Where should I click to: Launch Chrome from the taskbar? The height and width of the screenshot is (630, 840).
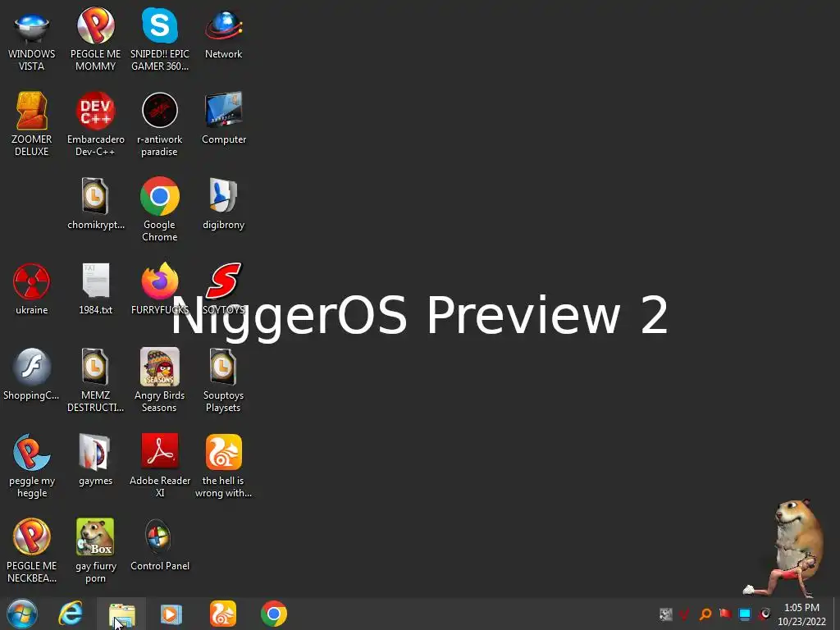pos(274,614)
